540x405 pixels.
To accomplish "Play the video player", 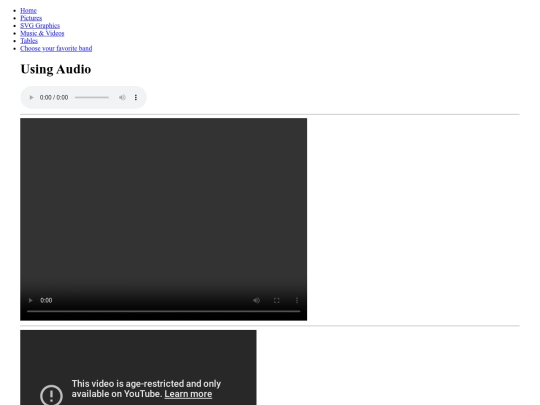I will click(x=30, y=300).
